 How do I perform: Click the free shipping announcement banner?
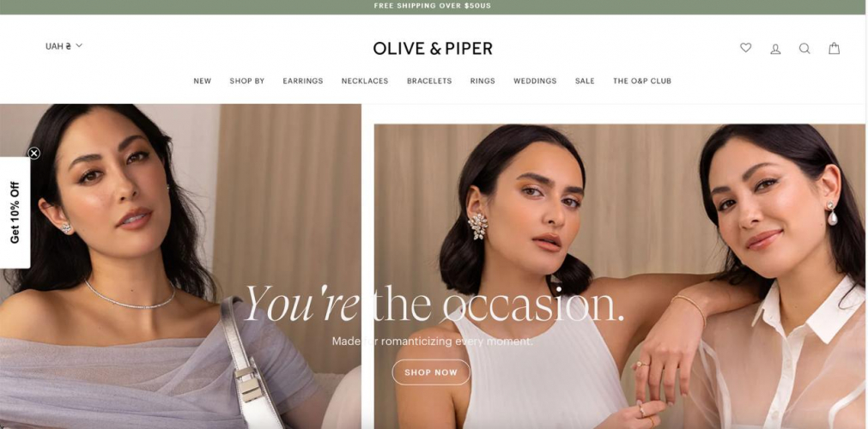coord(434,7)
